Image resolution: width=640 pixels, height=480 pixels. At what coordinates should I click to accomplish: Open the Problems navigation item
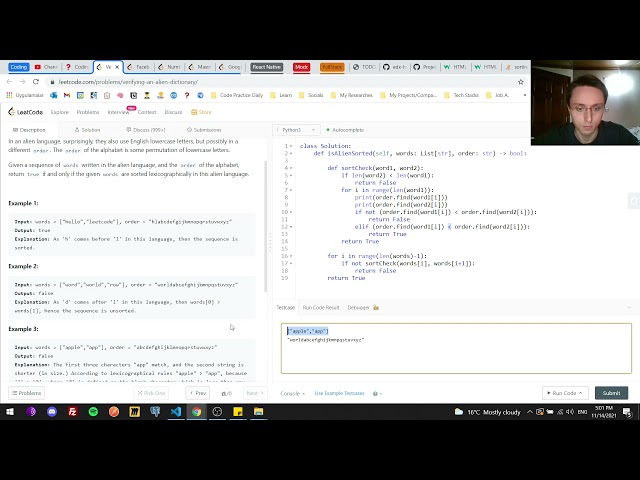point(88,112)
